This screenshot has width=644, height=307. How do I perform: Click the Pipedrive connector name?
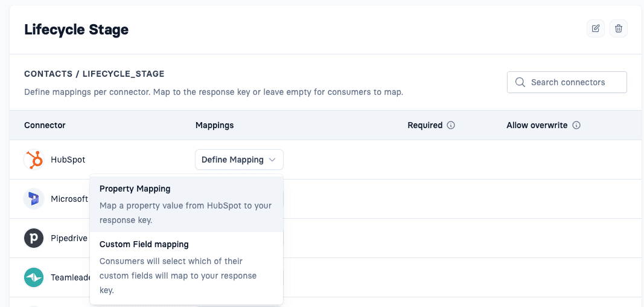[69, 238]
